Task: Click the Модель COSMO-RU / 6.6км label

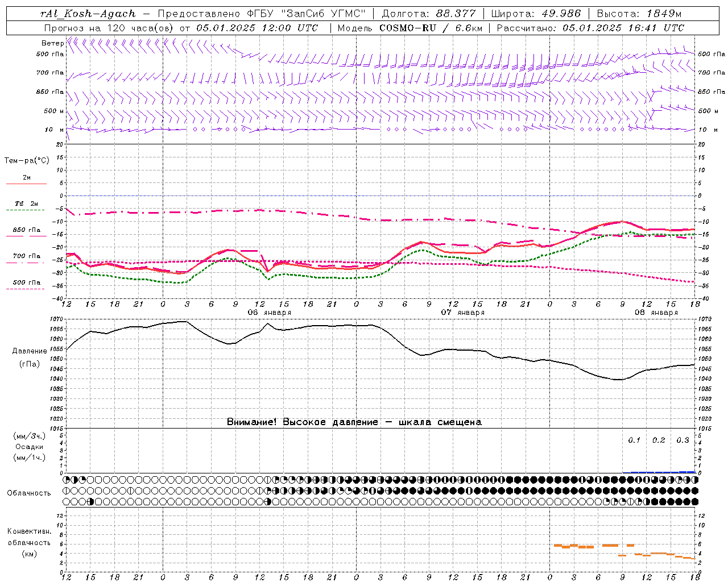Action: 409,28
